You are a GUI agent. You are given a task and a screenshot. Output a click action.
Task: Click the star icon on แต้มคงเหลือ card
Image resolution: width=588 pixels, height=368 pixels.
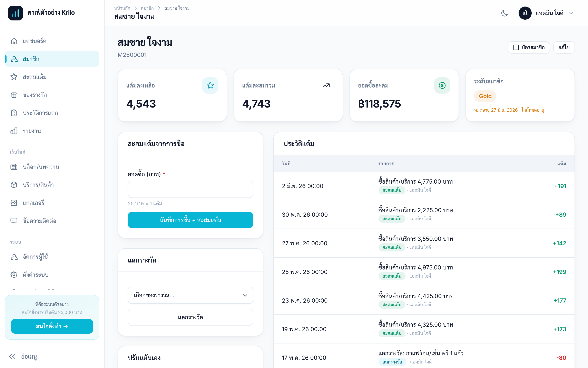click(210, 85)
